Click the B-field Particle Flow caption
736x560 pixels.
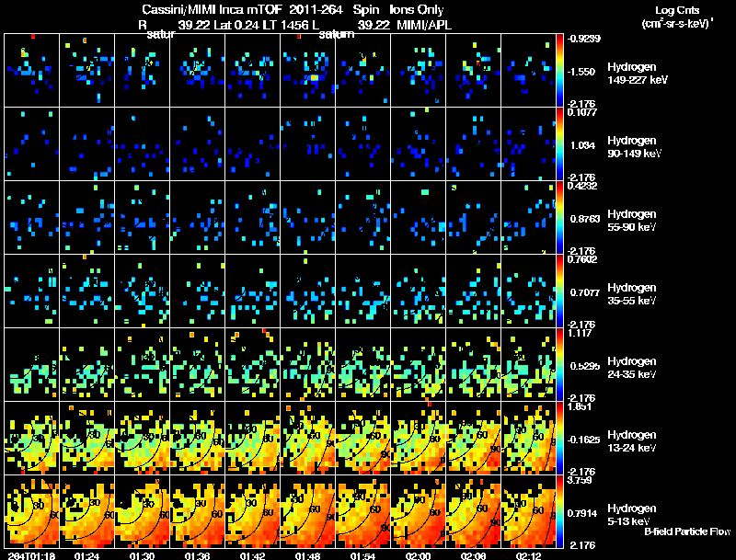(x=687, y=531)
